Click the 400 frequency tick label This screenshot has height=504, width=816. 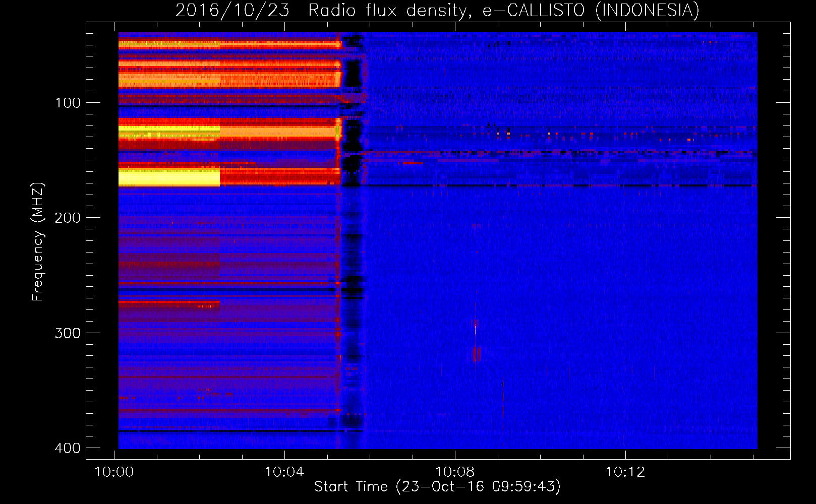[68, 448]
